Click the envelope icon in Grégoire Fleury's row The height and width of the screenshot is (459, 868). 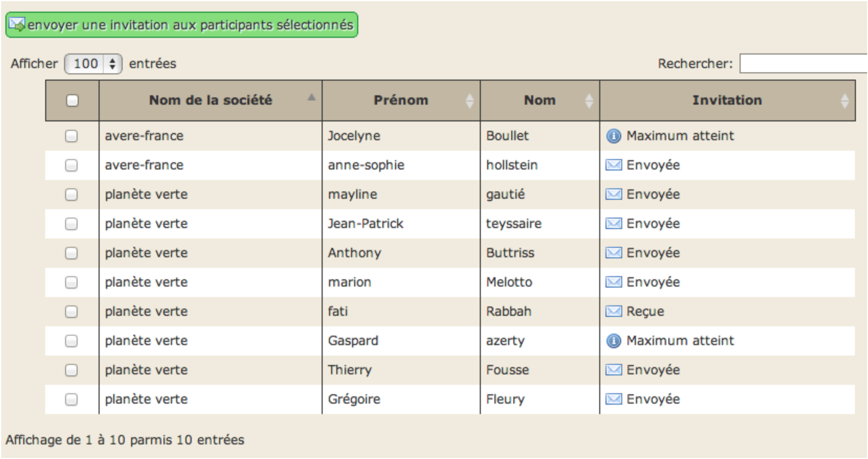tap(613, 399)
